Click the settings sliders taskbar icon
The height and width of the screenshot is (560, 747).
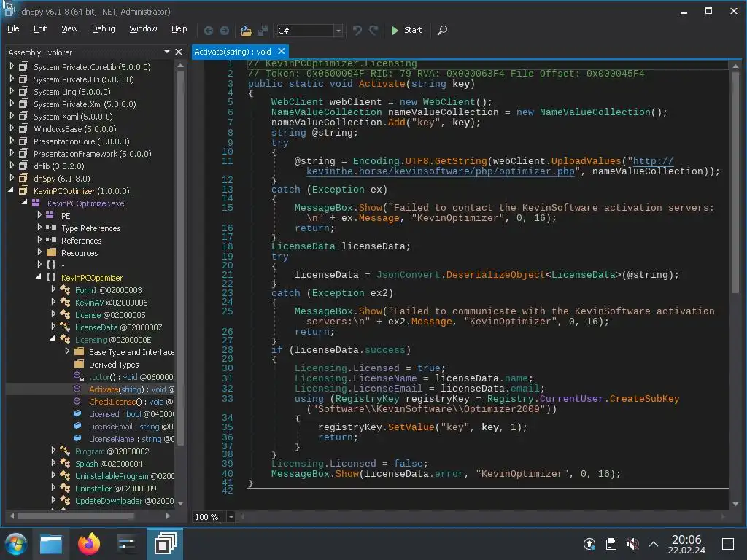tap(127, 544)
